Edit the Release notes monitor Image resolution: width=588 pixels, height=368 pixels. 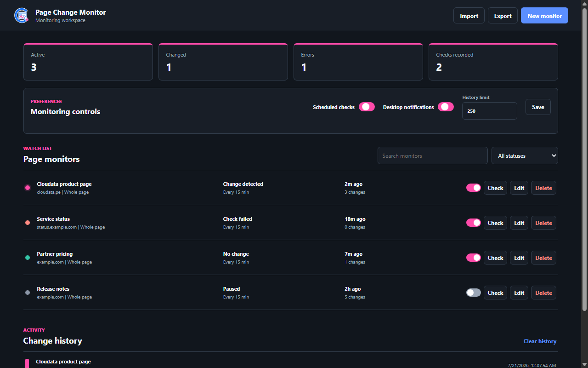coord(519,293)
